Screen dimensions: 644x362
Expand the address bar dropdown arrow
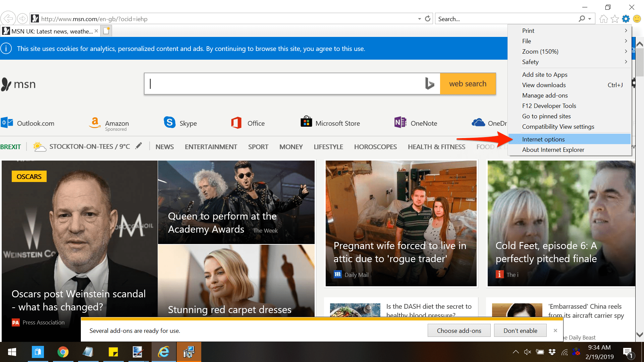(419, 19)
